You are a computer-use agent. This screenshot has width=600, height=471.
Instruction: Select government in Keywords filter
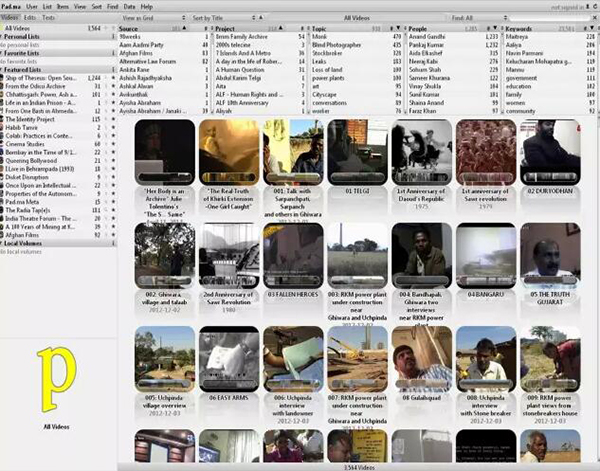(550, 78)
